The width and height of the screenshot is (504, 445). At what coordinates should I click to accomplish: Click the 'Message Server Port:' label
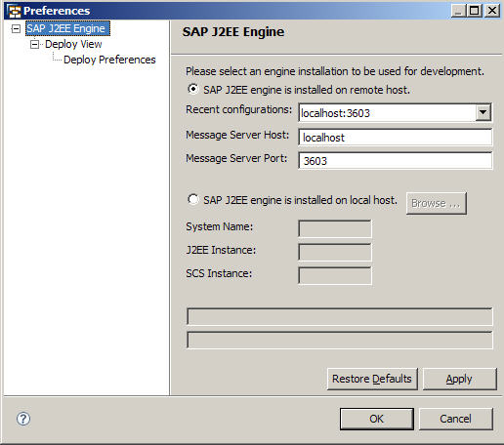point(236,158)
